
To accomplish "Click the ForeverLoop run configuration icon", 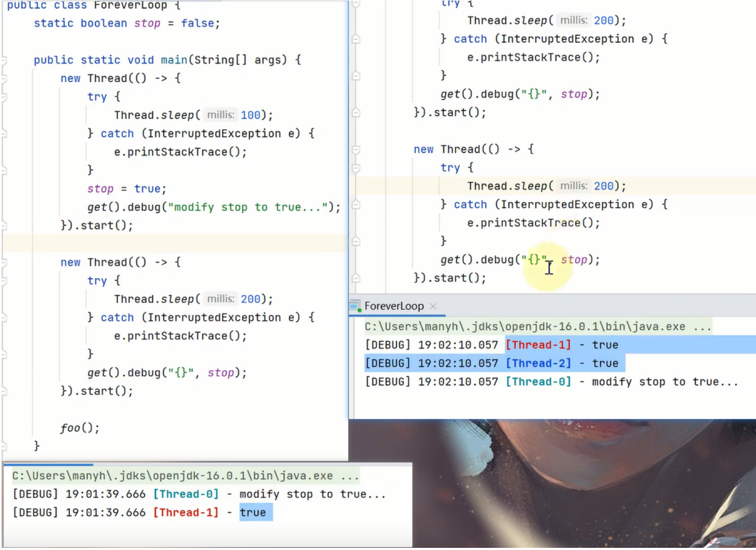I will click(x=355, y=306).
